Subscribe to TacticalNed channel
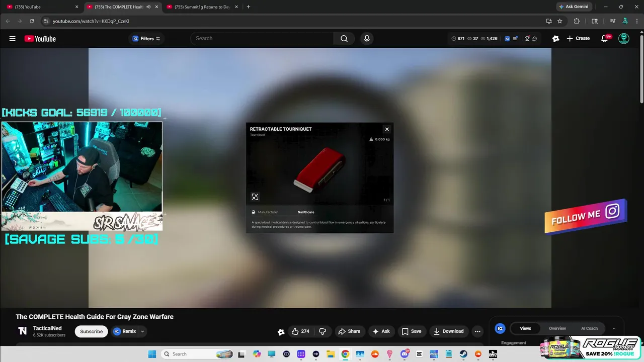This screenshot has width=644, height=362. pyautogui.click(x=91, y=331)
